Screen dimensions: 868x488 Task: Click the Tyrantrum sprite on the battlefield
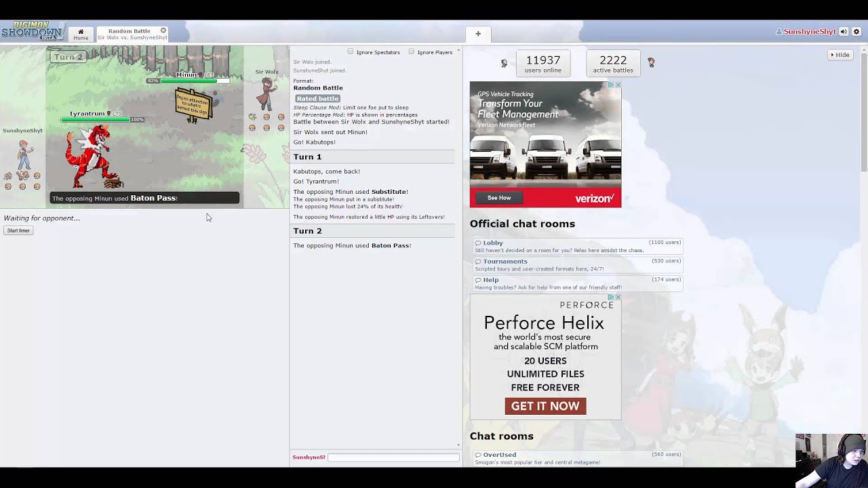pyautogui.click(x=94, y=157)
